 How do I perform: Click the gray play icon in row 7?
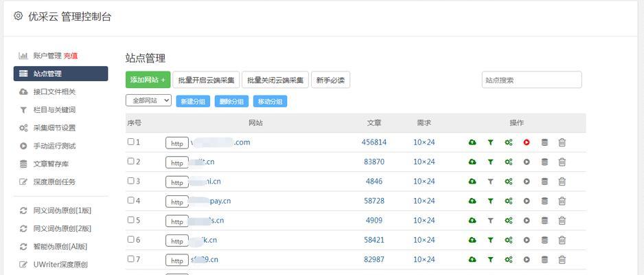527,259
